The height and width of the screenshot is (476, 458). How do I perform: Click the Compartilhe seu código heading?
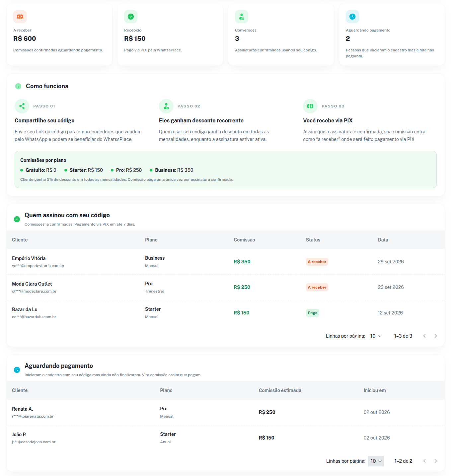pos(44,120)
